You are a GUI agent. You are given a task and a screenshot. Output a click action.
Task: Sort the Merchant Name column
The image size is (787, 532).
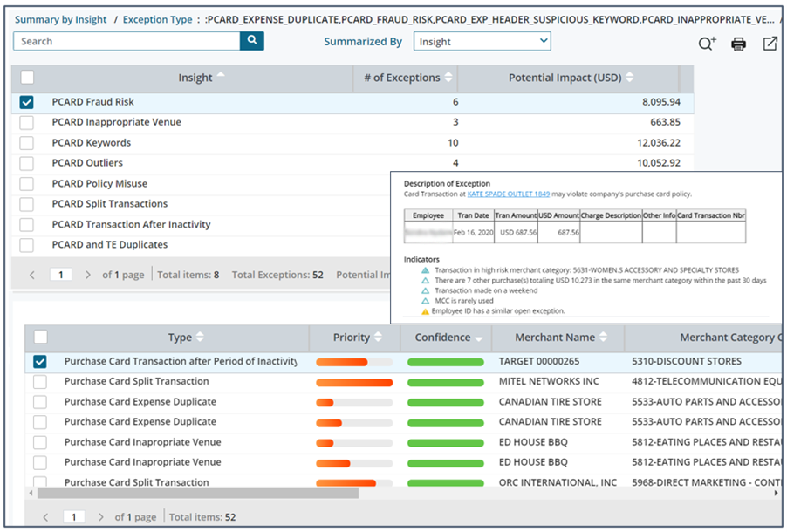tap(603, 337)
